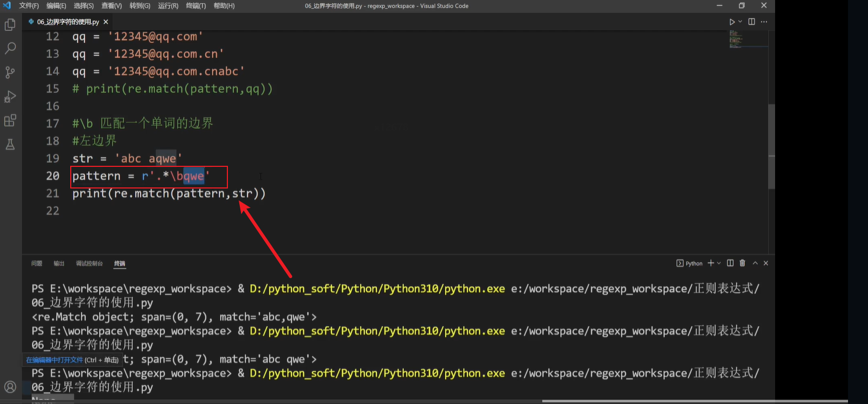Maximize the panel with up chevron

(x=755, y=263)
